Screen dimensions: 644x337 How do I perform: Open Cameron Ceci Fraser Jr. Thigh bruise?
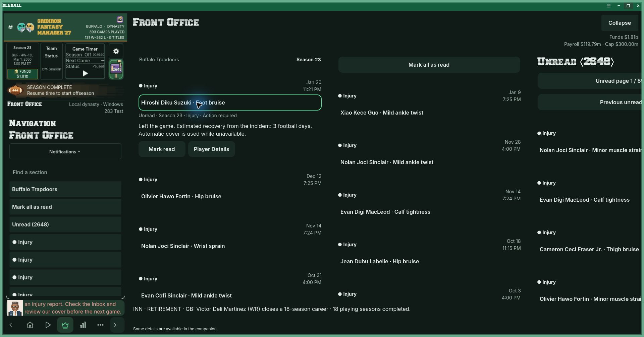[589, 249]
